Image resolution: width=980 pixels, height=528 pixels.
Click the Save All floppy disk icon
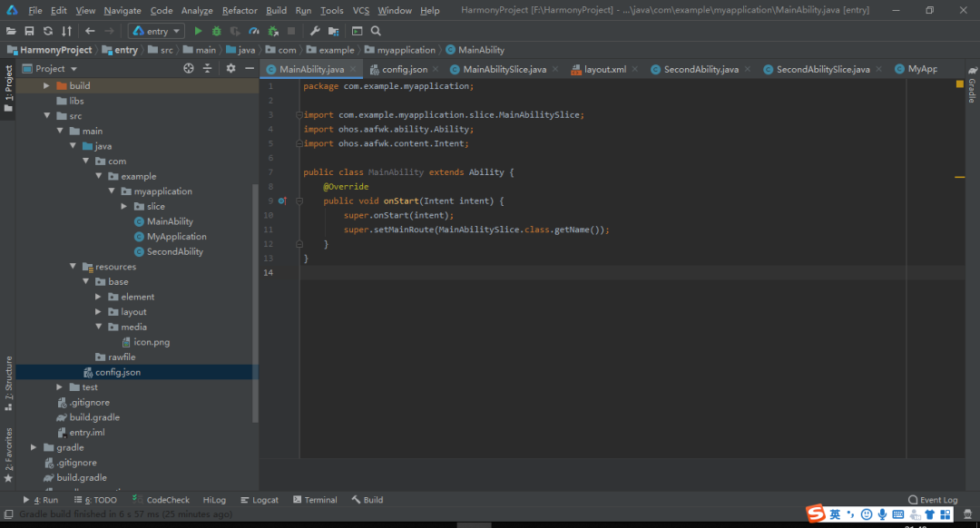(29, 31)
